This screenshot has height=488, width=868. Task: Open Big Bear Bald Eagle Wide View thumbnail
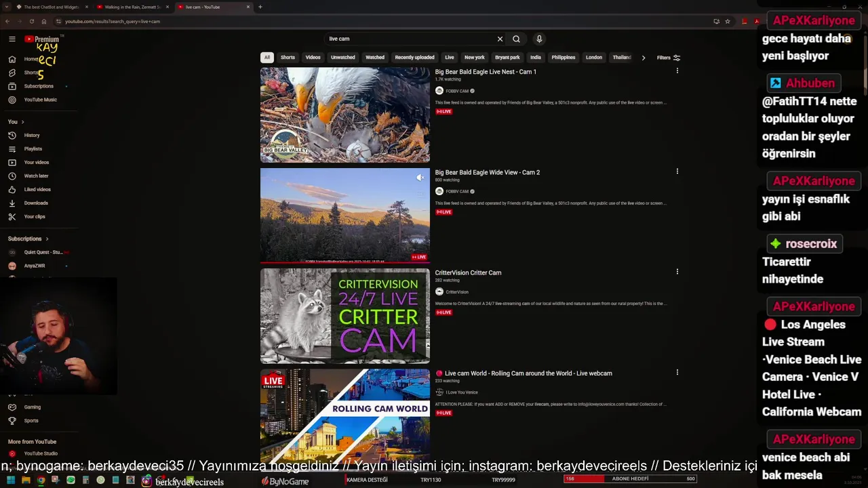click(345, 216)
